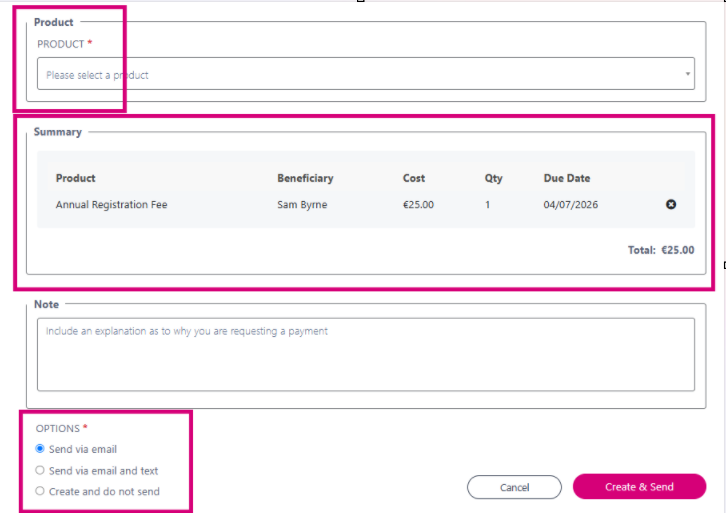
Task: Select 'Create and do not send' radio
Action: pos(40,491)
